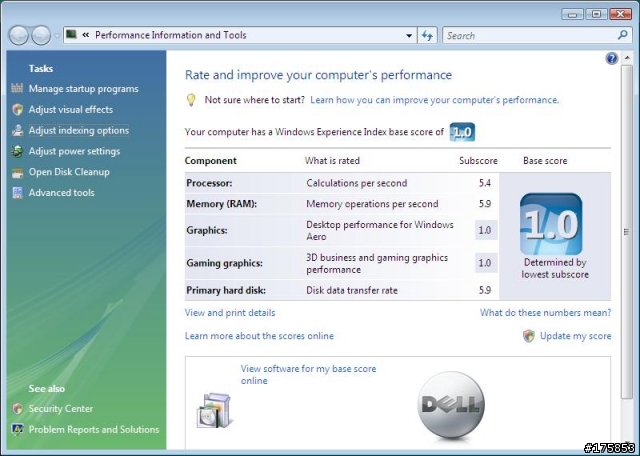Click the Dell logo
Screen dimensions: 640x456
451,405
